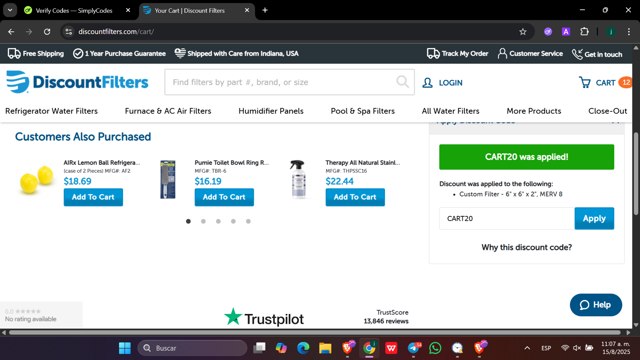640x360 pixels.
Task: Click the discount code field containing CART20
Action: click(x=507, y=218)
